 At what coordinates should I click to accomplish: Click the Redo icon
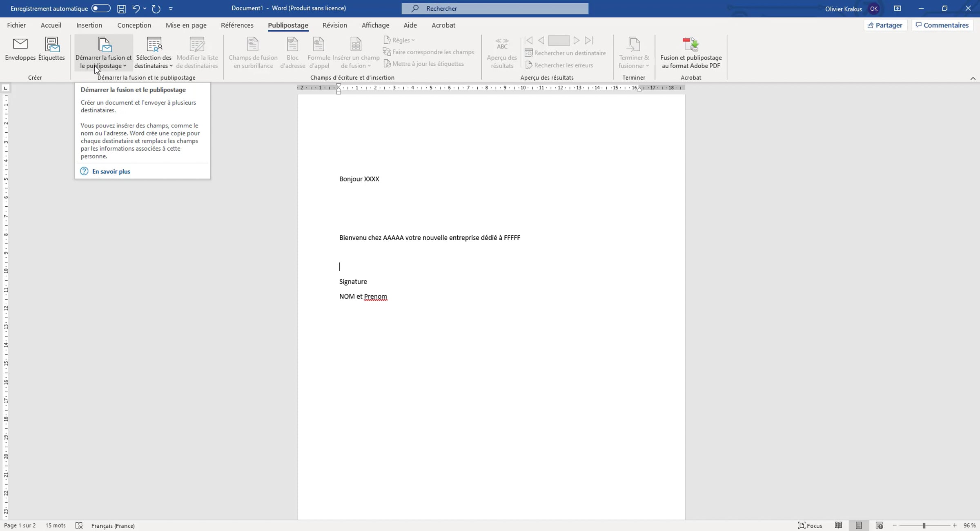pos(156,9)
